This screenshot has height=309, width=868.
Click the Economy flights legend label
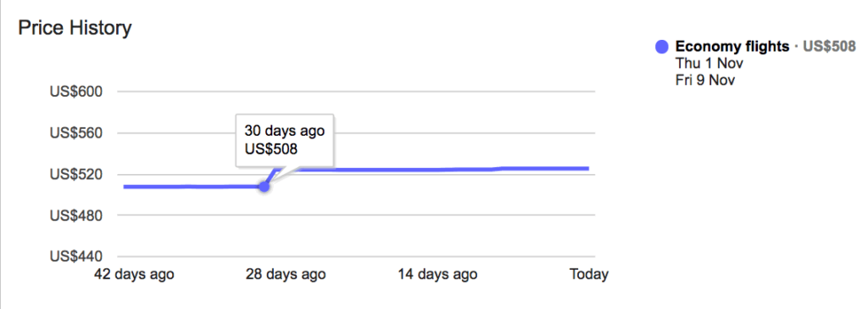pos(732,47)
